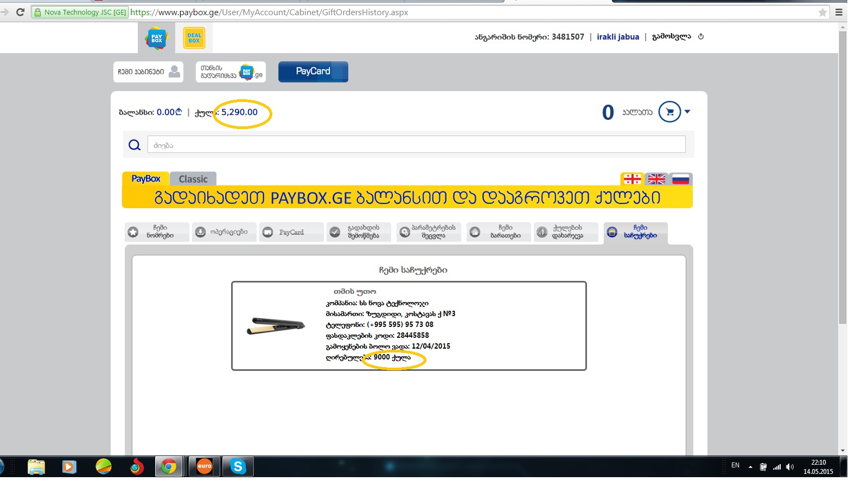Expand the cart dropdown arrow

[x=687, y=112]
